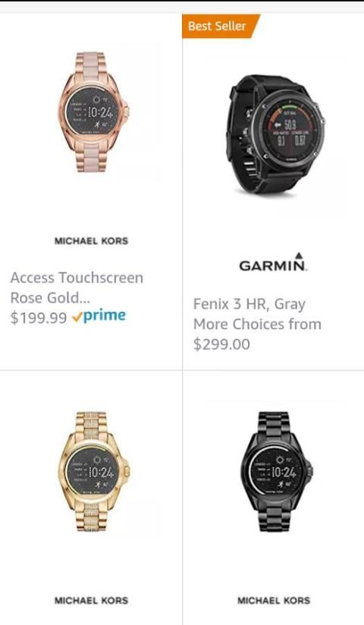364x625 pixels.
Task: Click the Garmin brand logo
Action: pyautogui.click(x=273, y=262)
